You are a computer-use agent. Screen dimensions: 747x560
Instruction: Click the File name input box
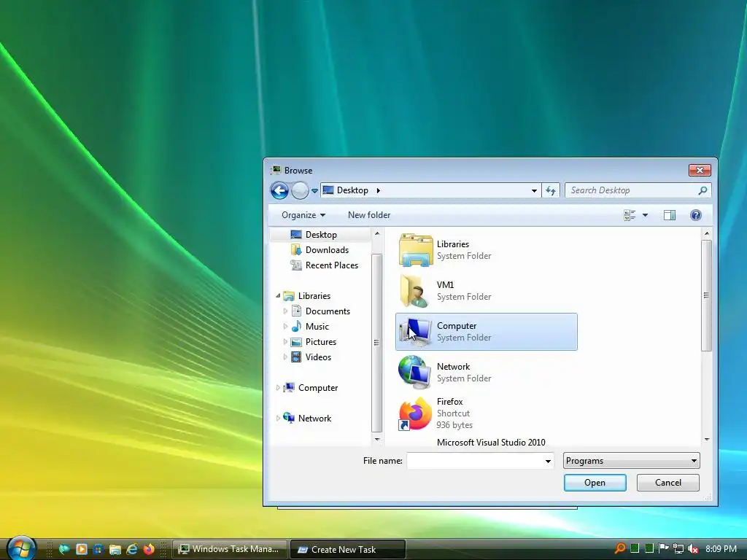tap(474, 461)
